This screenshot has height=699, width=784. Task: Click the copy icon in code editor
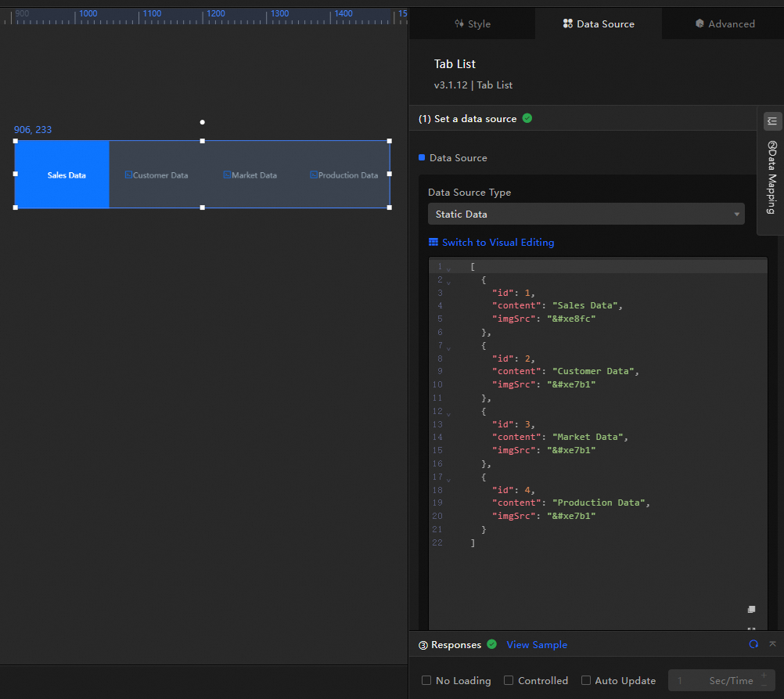[751, 609]
